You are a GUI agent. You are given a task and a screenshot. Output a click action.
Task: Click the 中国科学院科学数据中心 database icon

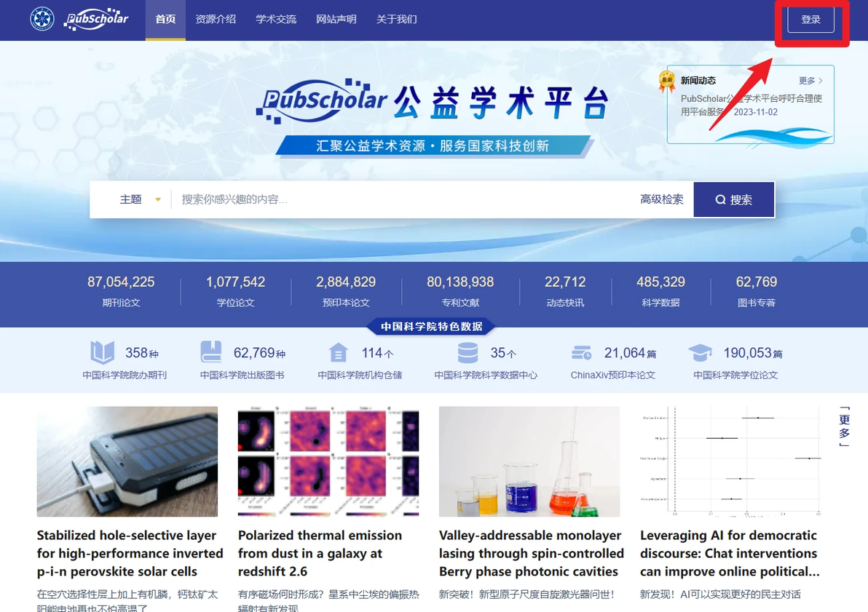pos(467,352)
